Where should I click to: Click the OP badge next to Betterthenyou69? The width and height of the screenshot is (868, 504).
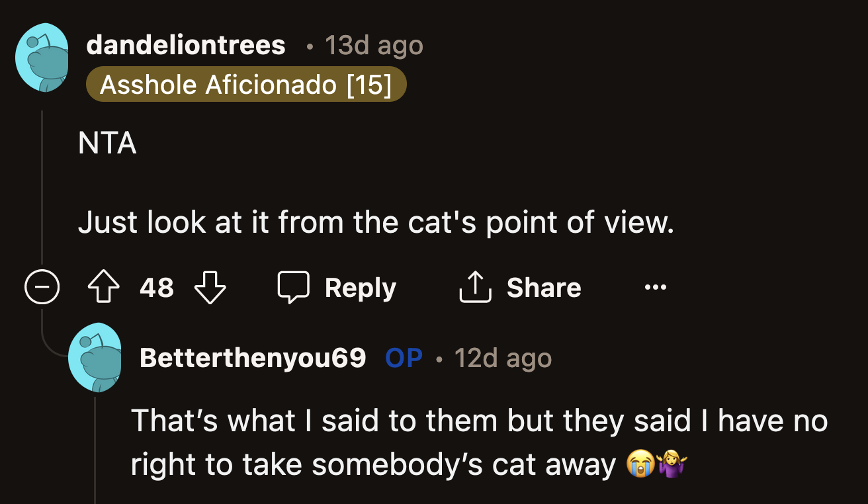pyautogui.click(x=404, y=357)
